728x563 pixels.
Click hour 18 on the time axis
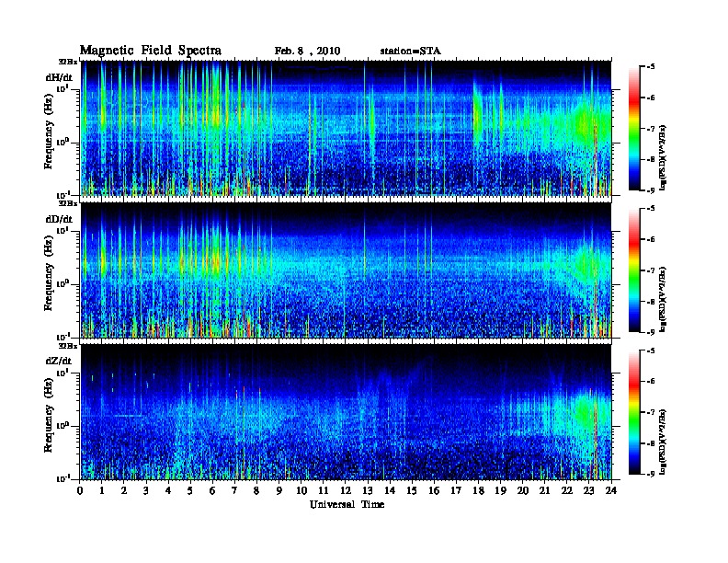478,490
